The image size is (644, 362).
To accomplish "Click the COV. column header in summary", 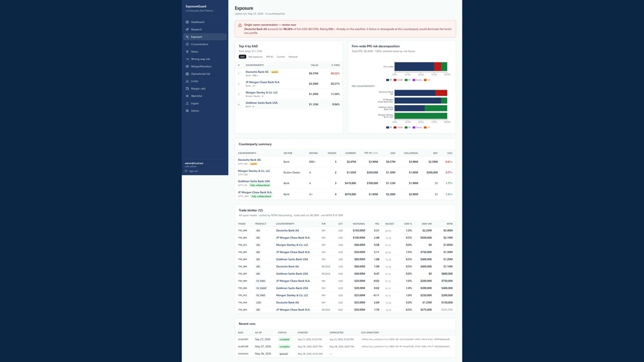I will 450,153.
